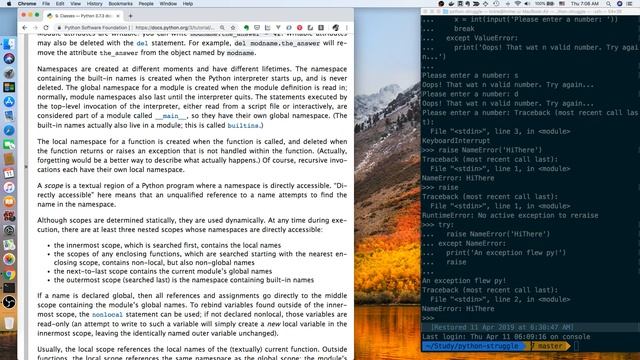
Task: Click the green Evernote extension icon
Action: pos(246,28)
